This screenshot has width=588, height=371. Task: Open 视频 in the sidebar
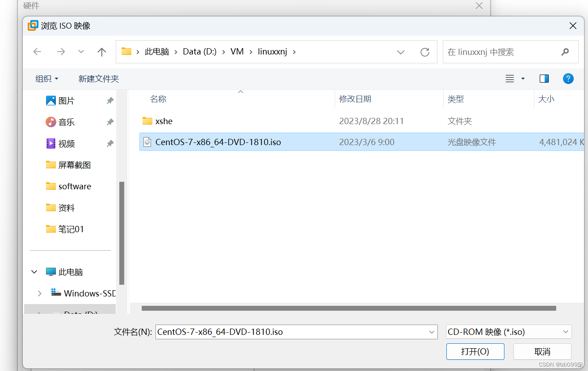66,144
